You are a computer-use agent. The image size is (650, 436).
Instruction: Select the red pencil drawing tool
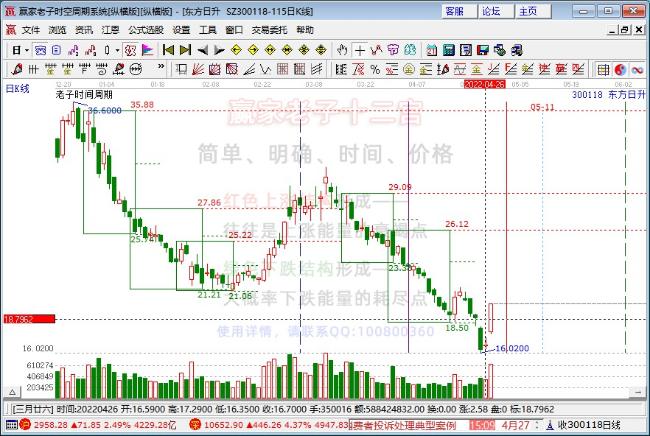tap(17, 69)
